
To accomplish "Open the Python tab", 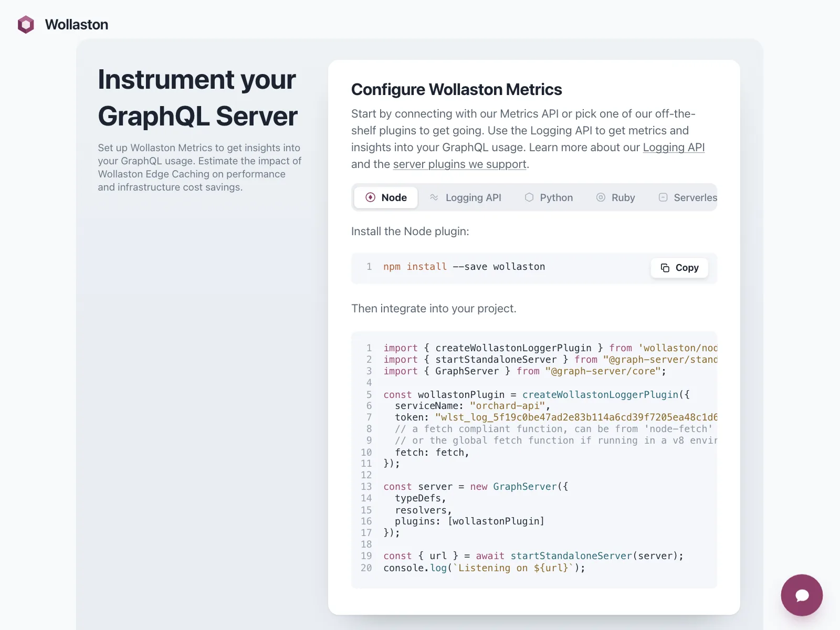I will (x=549, y=197).
